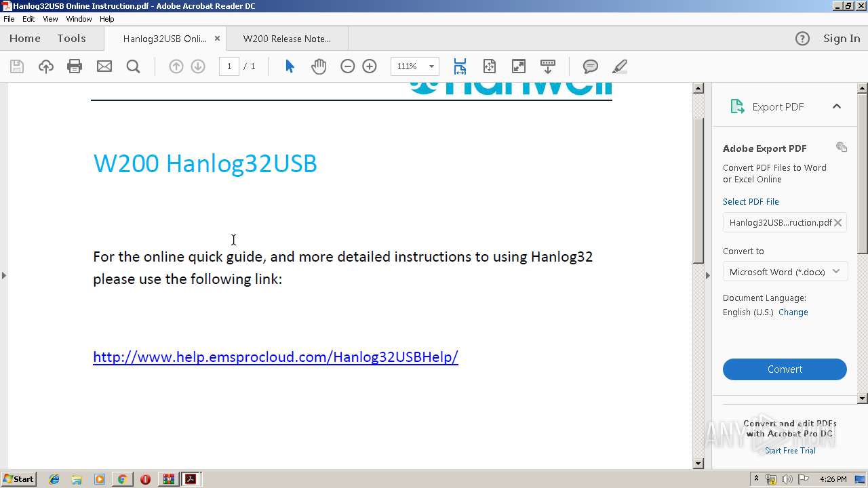Click the fit width scrolling icon
The width and height of the screenshot is (868, 488).
click(460, 66)
